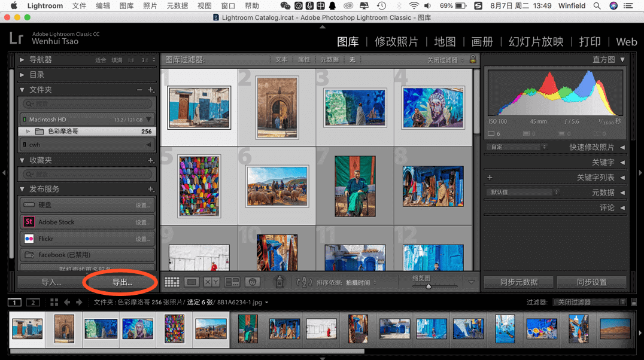
Task: Toggle sort direction a-z icon
Action: click(x=304, y=282)
